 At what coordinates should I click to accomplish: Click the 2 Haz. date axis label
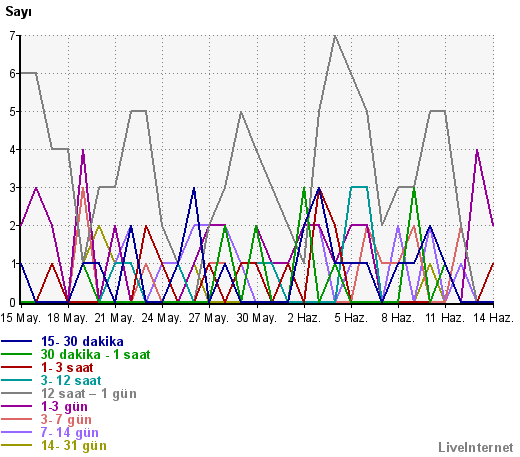coord(304,318)
